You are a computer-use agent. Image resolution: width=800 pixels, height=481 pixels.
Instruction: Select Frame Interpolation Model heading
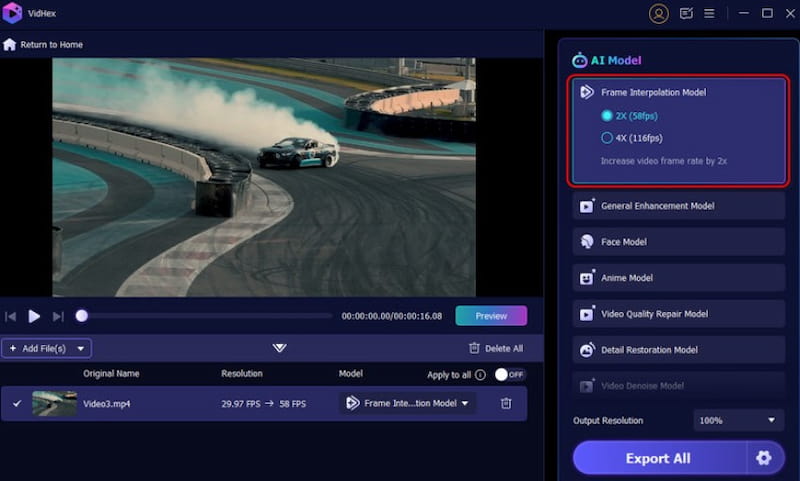click(x=654, y=92)
